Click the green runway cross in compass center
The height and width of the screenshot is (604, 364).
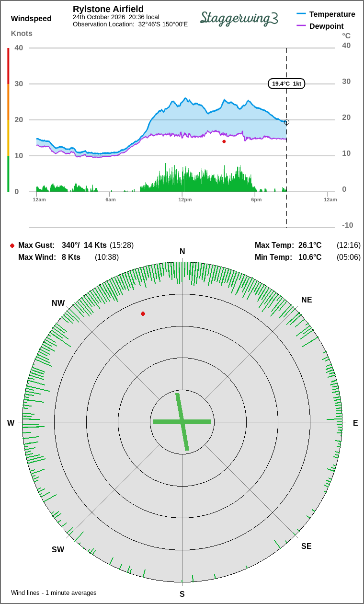coord(182,422)
